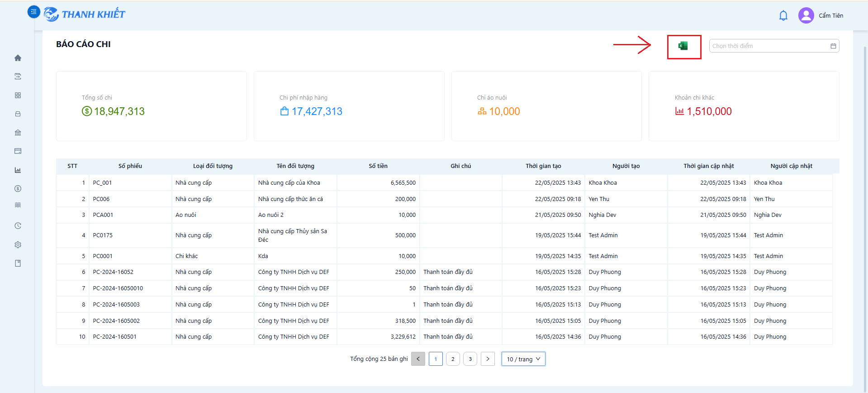868x393 pixels.
Task: Open the dollar coin sidebar icon
Action: pyautogui.click(x=18, y=189)
